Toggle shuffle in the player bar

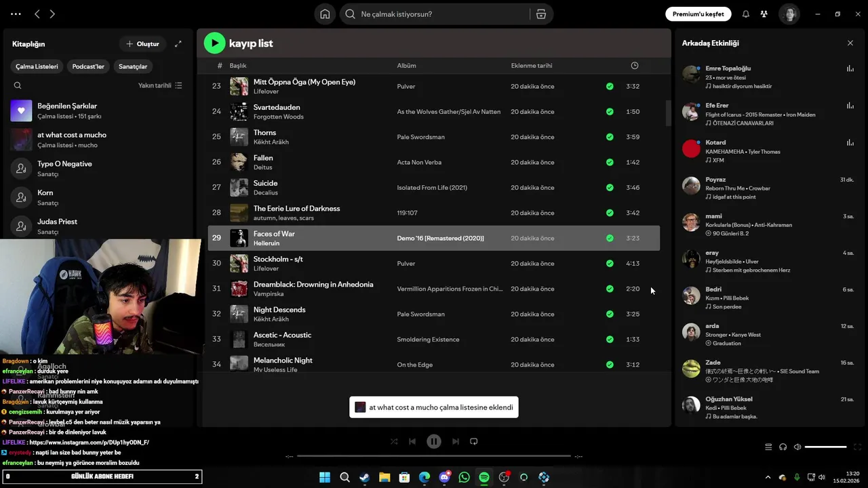click(394, 441)
